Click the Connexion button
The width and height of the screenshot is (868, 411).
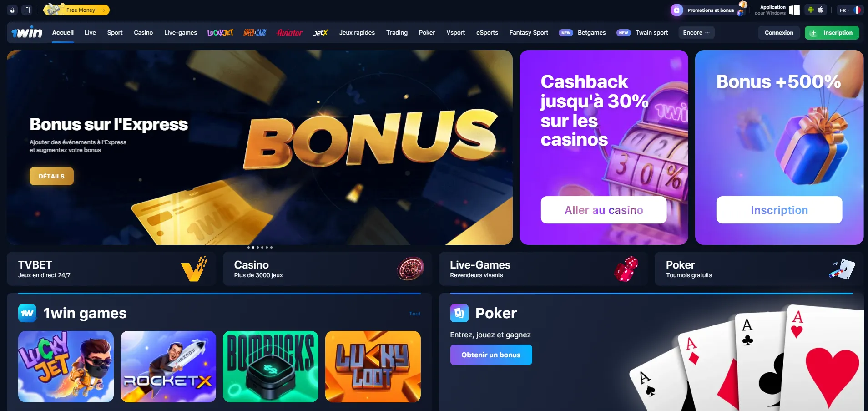(x=779, y=33)
